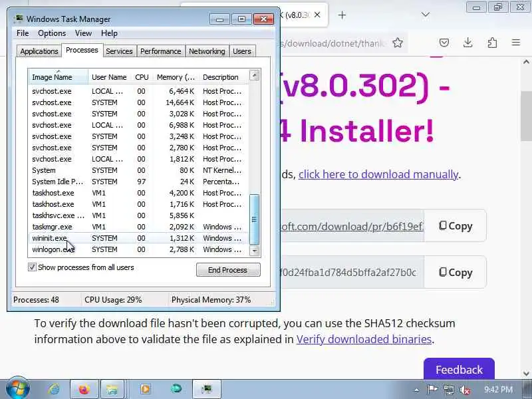Open the Verify downloaded binaries link
Viewport: 532px width, 399px height.
(364, 339)
